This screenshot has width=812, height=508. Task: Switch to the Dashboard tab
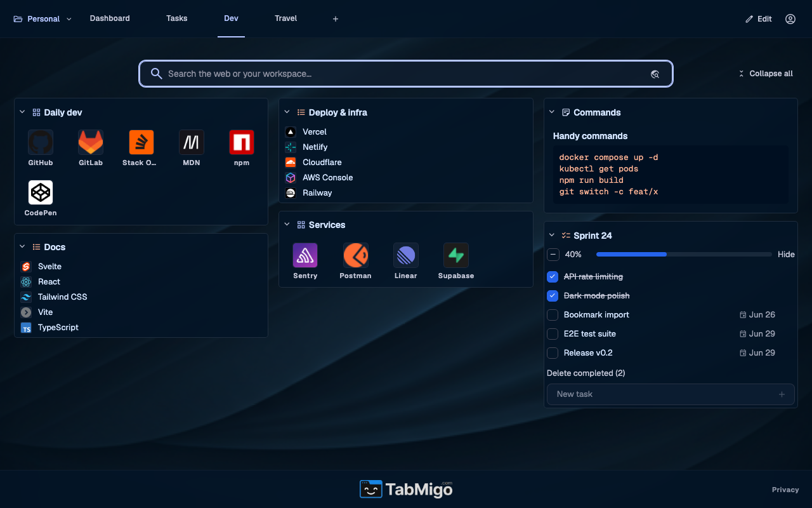(110, 18)
